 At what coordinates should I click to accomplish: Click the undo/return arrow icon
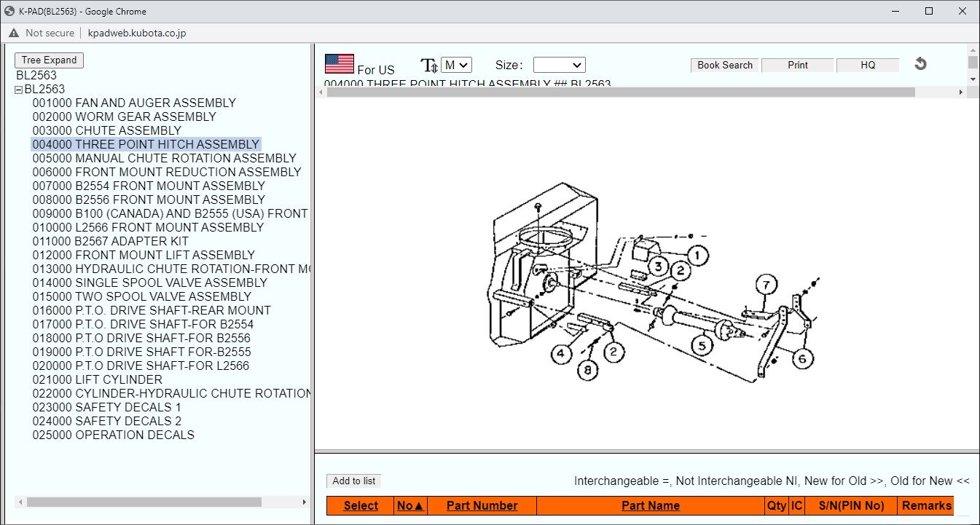[x=920, y=64]
